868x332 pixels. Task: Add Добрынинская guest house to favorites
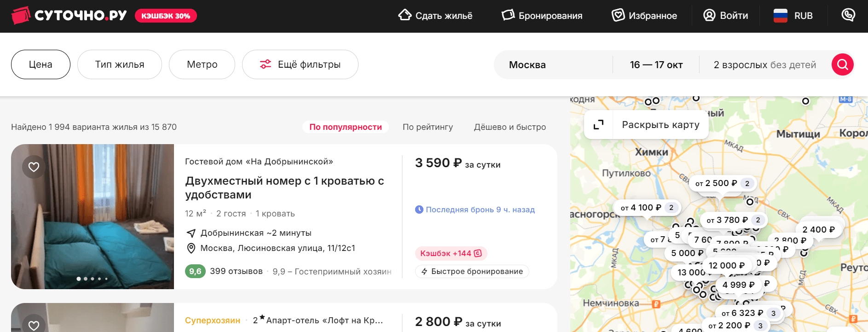pyautogui.click(x=34, y=167)
